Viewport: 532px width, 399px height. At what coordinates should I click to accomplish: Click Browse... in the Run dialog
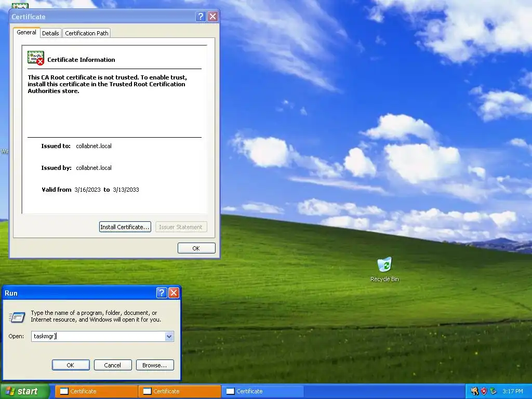[155, 365]
